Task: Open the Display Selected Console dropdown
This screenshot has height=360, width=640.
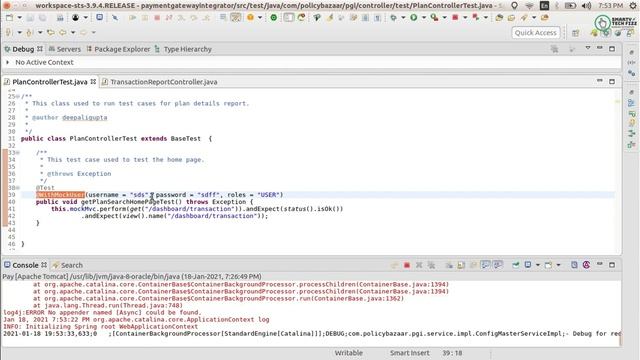Action: coord(538,265)
